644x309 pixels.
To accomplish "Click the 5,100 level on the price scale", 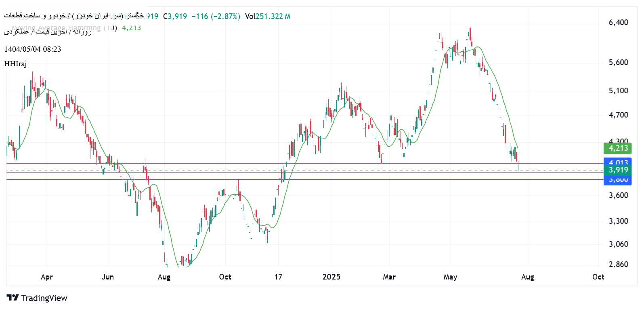I will (x=618, y=91).
